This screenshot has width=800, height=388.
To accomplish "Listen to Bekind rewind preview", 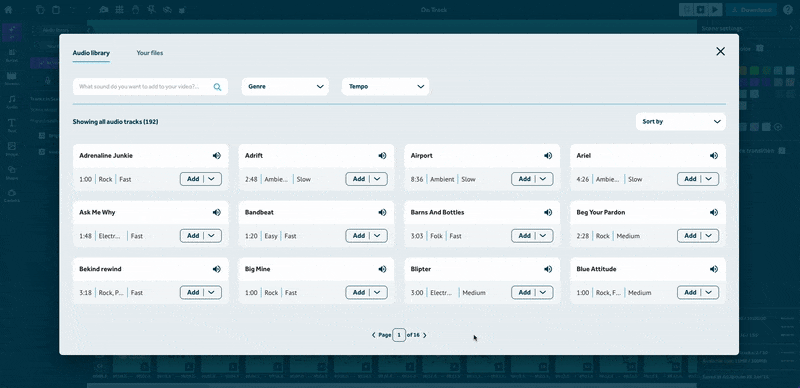I will click(217, 269).
